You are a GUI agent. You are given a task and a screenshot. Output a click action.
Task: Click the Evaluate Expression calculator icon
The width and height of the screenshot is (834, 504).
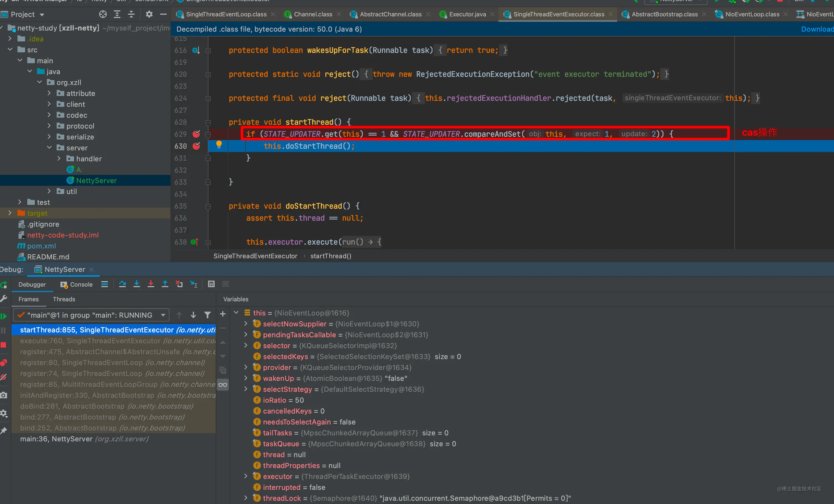click(211, 284)
